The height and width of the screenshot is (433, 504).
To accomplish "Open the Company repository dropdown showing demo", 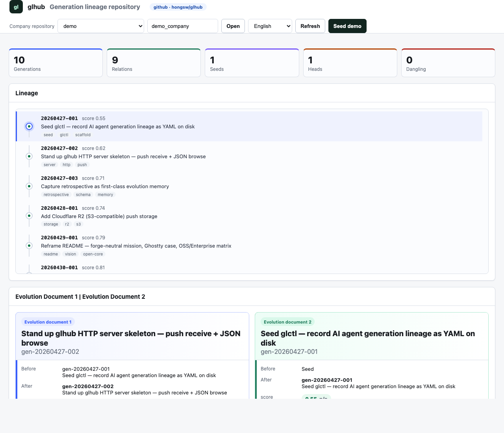I will [101, 26].
